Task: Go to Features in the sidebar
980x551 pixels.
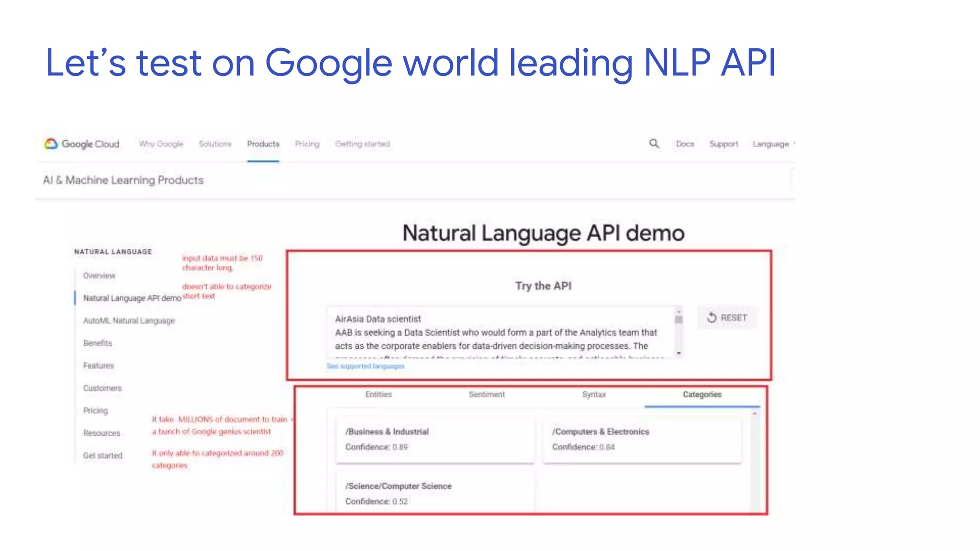Action: [x=99, y=365]
